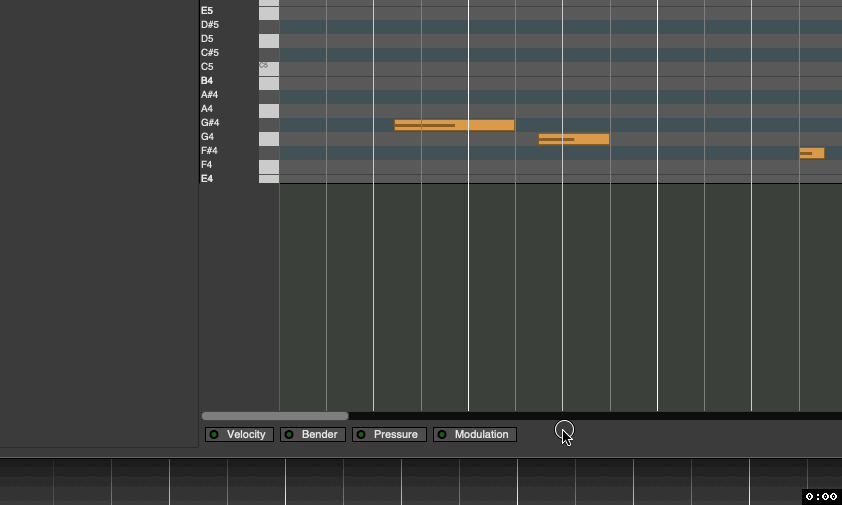This screenshot has width=842, height=505.
Task: Select the short F#4 note
Action: pyautogui.click(x=811, y=153)
